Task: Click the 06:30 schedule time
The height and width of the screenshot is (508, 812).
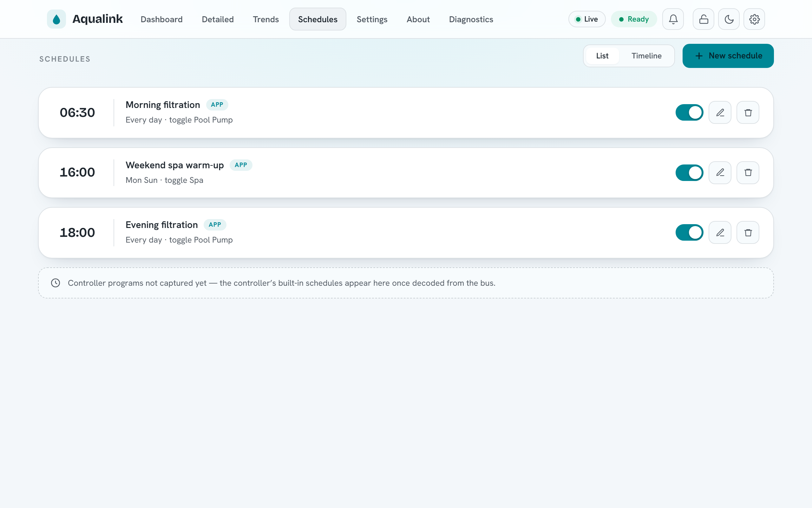Action: [77, 112]
